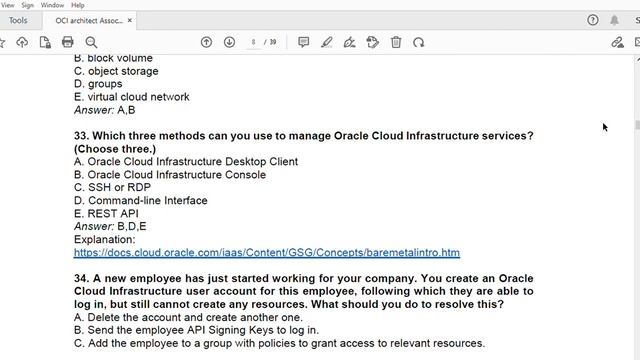Click 'C. Add the employee to a group' option
This screenshot has width=640, height=360.
280,343
